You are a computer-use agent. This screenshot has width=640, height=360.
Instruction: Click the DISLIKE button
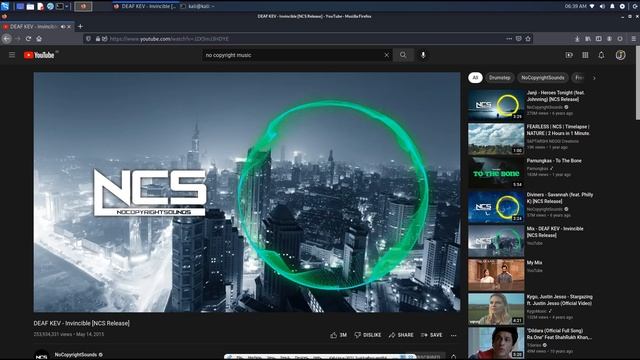coord(368,335)
